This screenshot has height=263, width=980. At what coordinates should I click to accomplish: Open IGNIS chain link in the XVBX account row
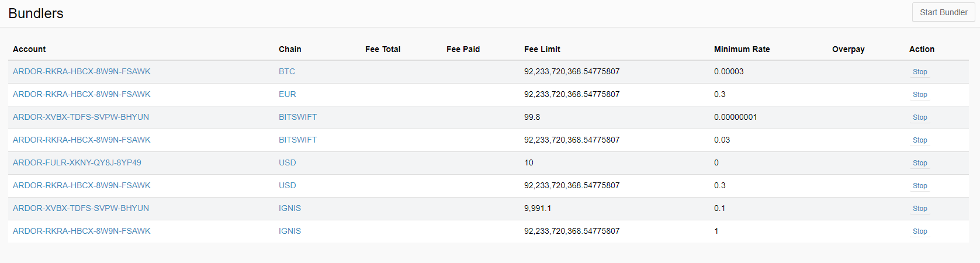click(x=289, y=208)
